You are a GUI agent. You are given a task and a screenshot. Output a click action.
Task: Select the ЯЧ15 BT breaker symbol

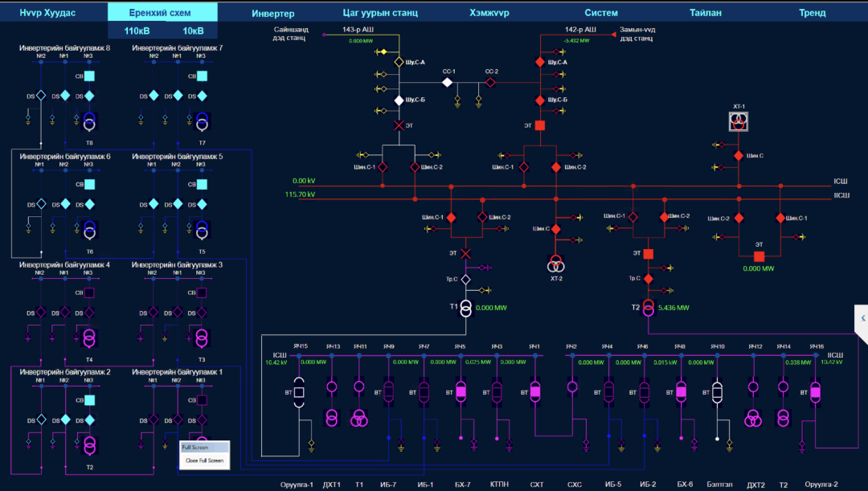tap(299, 392)
